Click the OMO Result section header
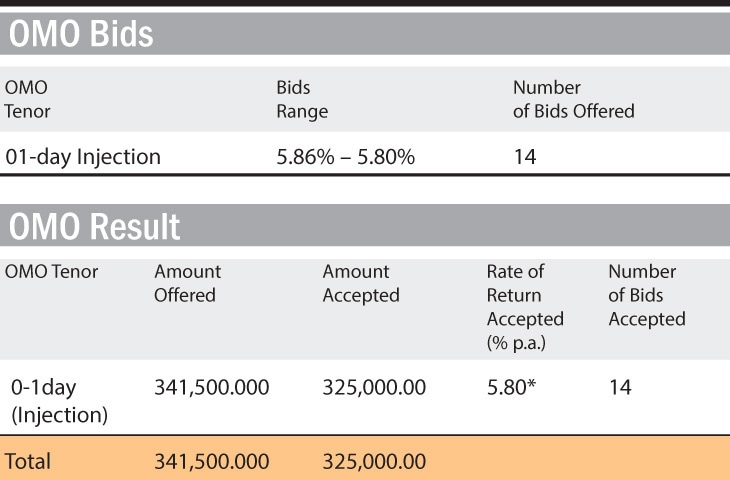This screenshot has width=730, height=480. (x=95, y=226)
